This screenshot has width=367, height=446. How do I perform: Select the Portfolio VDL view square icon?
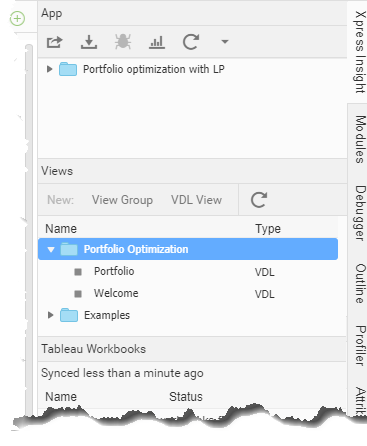point(78,272)
